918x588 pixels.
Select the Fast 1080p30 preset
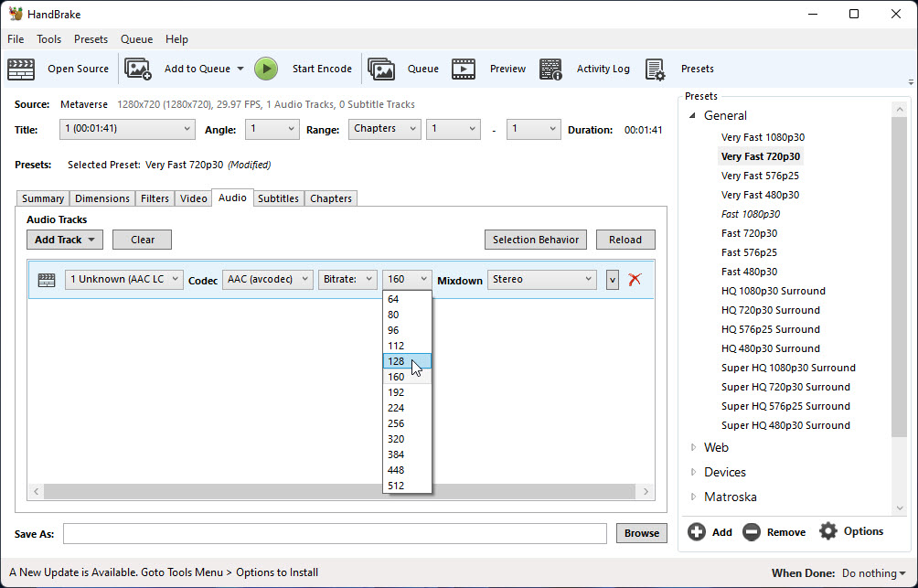click(751, 214)
